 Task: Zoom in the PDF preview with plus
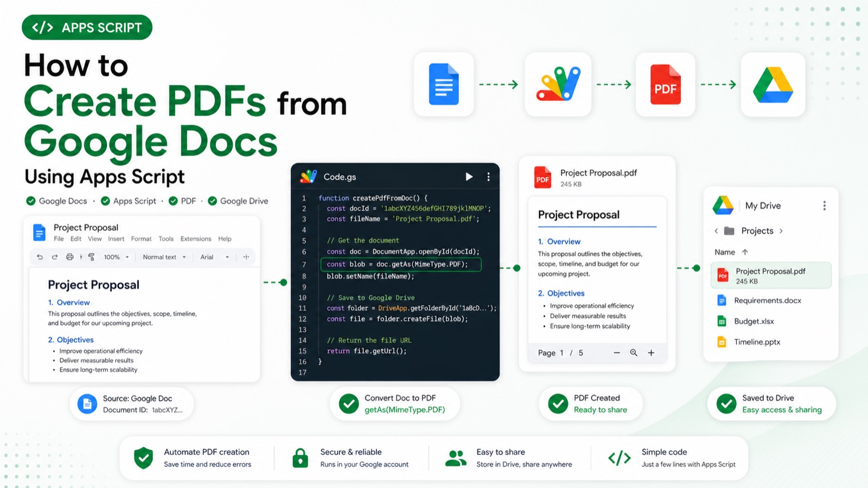coord(651,352)
